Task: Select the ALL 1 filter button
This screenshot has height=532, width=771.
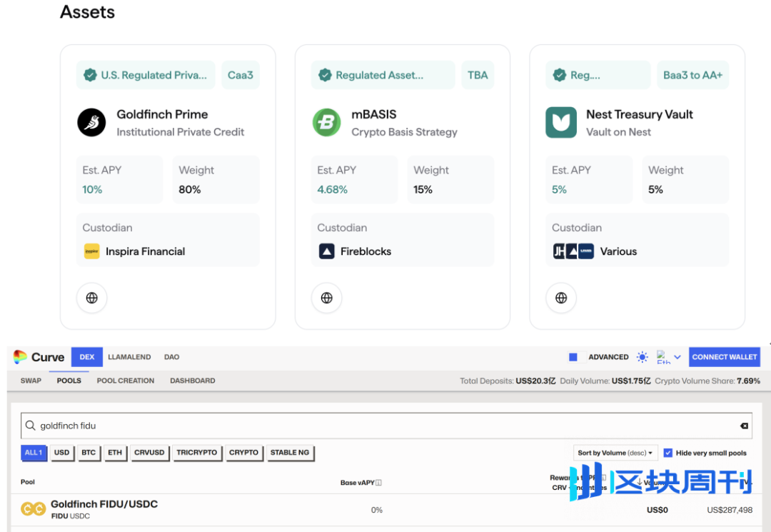Action: (x=34, y=452)
